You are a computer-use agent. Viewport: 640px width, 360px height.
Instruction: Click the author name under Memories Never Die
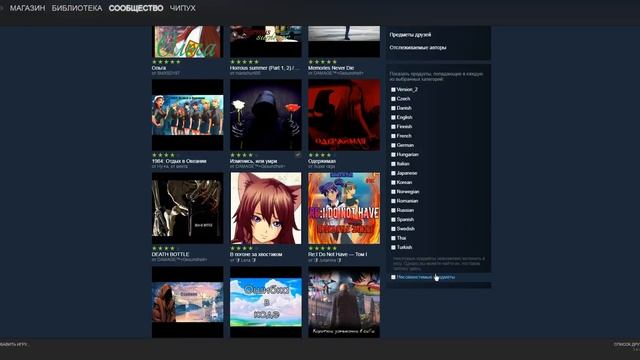(338, 73)
